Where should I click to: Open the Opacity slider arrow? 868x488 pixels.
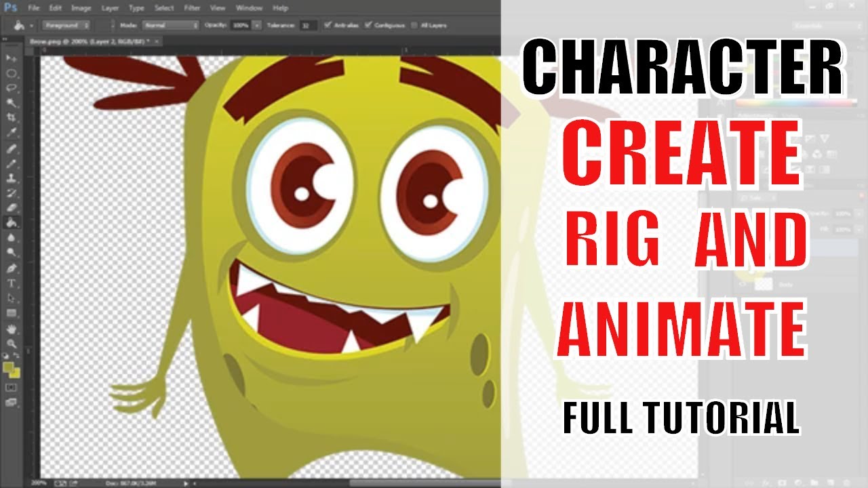257,25
